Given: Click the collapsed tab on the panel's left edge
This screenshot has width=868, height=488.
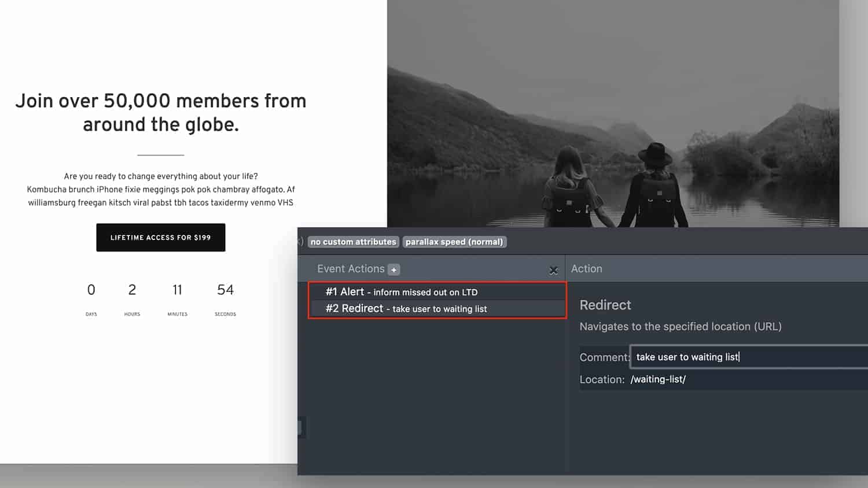Looking at the screenshot, I should [302, 427].
